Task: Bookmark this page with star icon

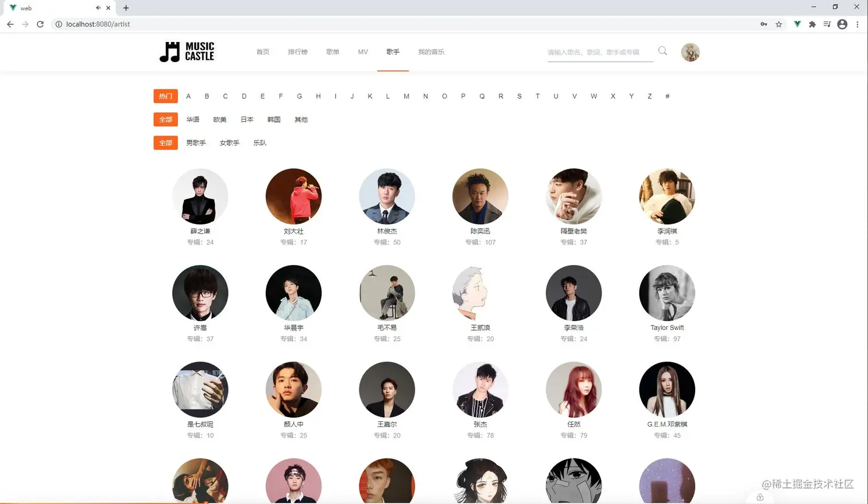Action: tap(778, 24)
